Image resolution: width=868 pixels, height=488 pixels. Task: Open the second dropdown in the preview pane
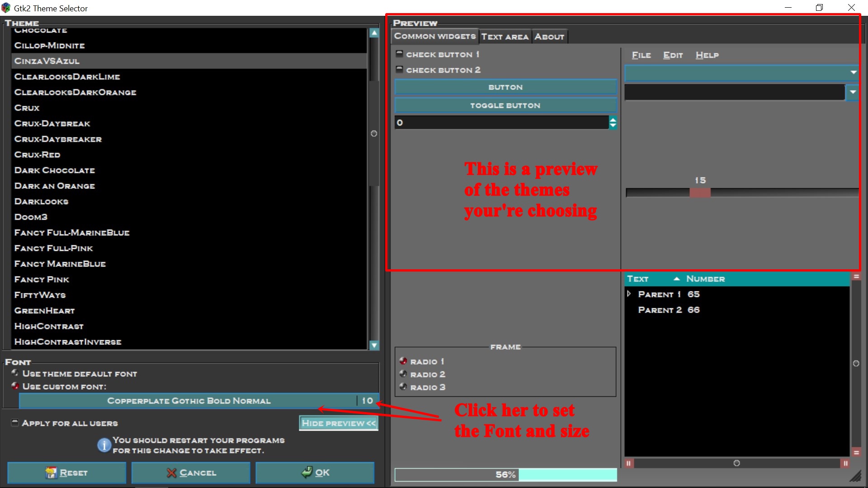click(x=853, y=92)
